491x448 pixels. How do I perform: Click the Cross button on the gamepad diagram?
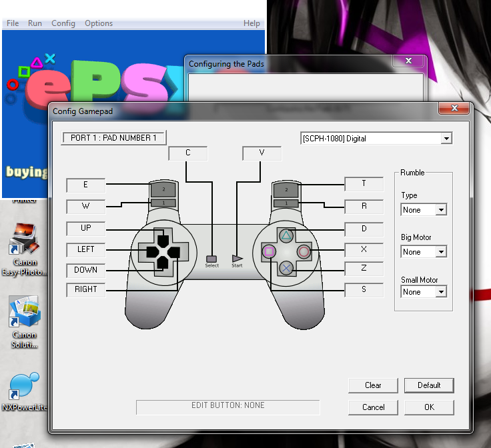[x=286, y=268]
